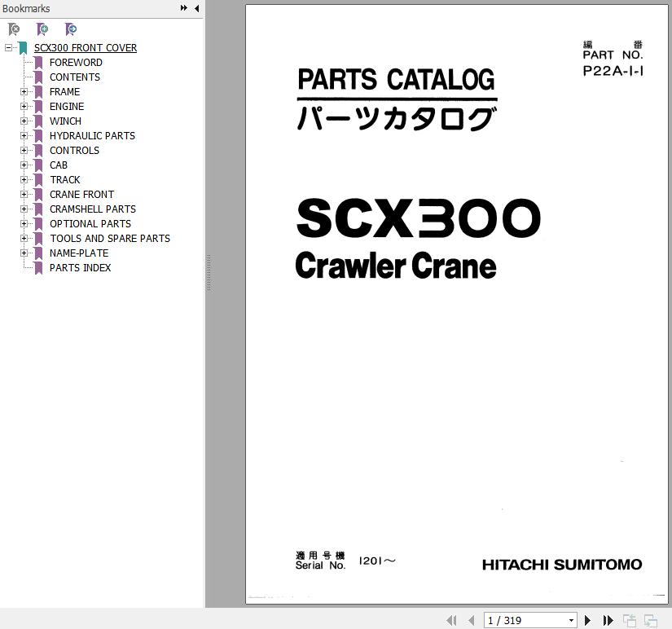
Task: Jump to TOOLS AND SPARE PARTS section
Action: pos(110,239)
